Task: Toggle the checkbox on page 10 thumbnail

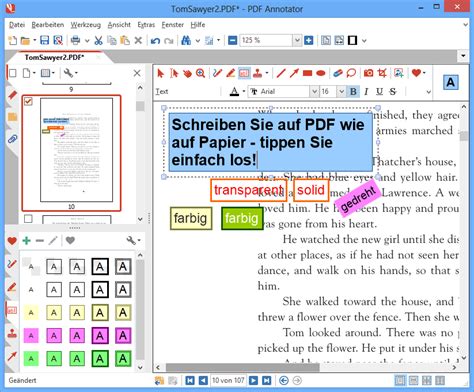Action: coord(28,101)
